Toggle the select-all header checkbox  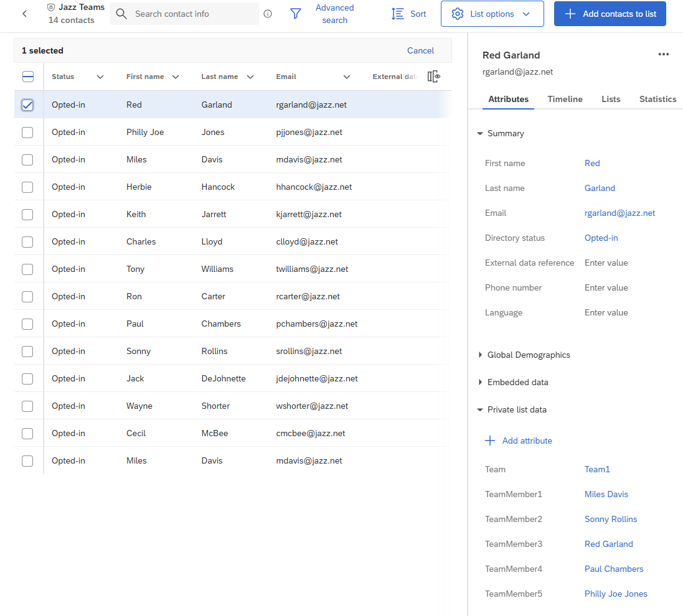[x=28, y=77]
